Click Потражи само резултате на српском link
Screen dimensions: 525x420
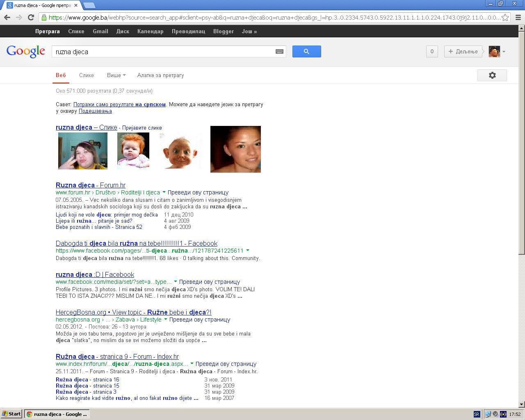point(119,105)
